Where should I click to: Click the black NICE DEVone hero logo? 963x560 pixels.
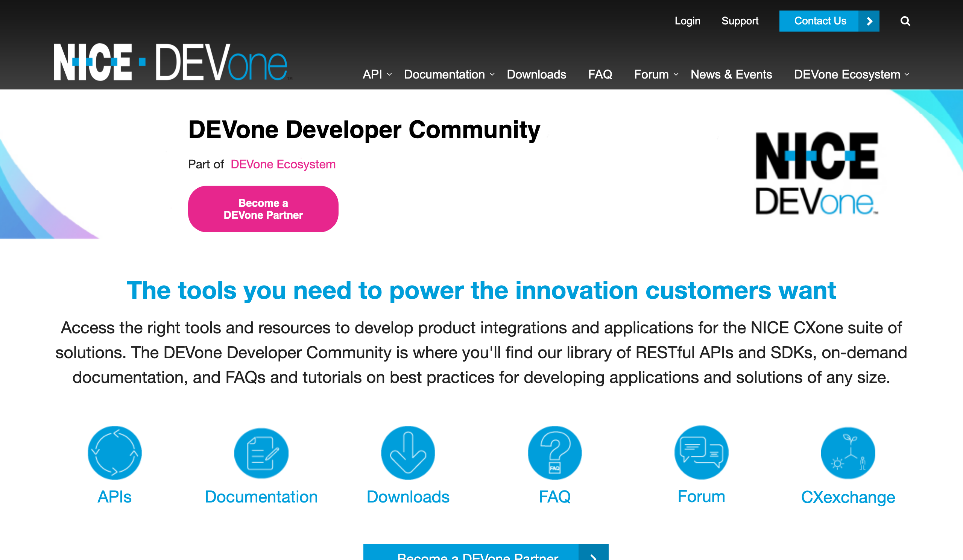tap(817, 173)
